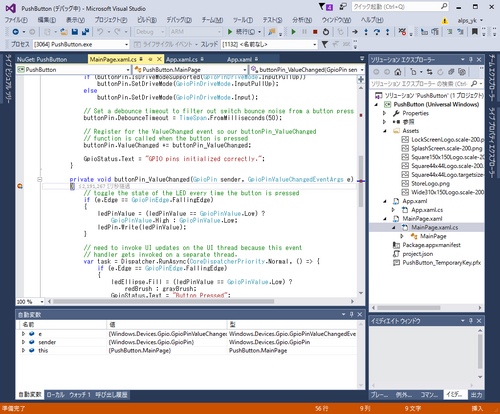Open the 100 % zoom dropdown
The image size is (500, 414).
pyautogui.click(x=30, y=302)
